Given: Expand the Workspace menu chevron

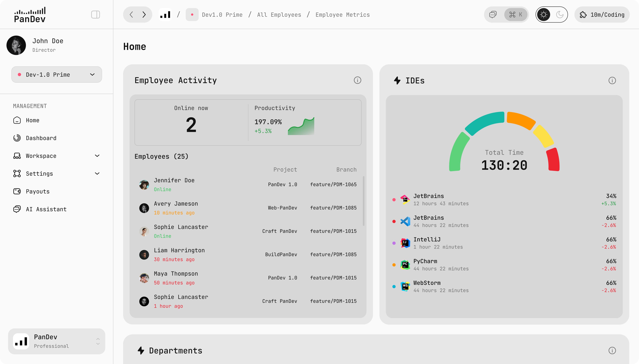Looking at the screenshot, I should pyautogui.click(x=97, y=156).
